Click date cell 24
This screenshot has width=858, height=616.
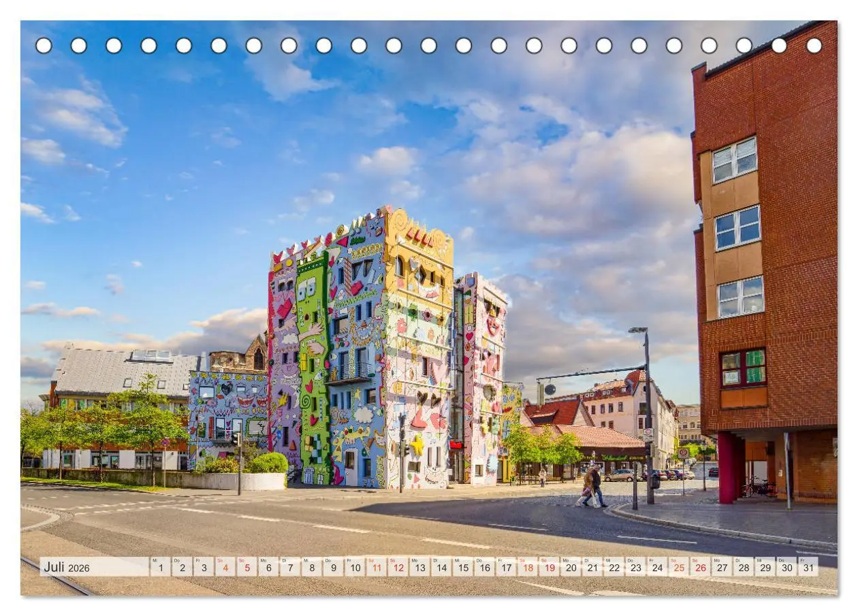[656, 566]
